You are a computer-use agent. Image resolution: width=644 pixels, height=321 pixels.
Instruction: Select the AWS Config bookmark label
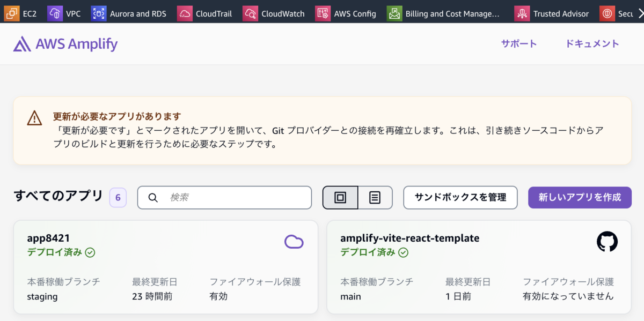(x=355, y=14)
